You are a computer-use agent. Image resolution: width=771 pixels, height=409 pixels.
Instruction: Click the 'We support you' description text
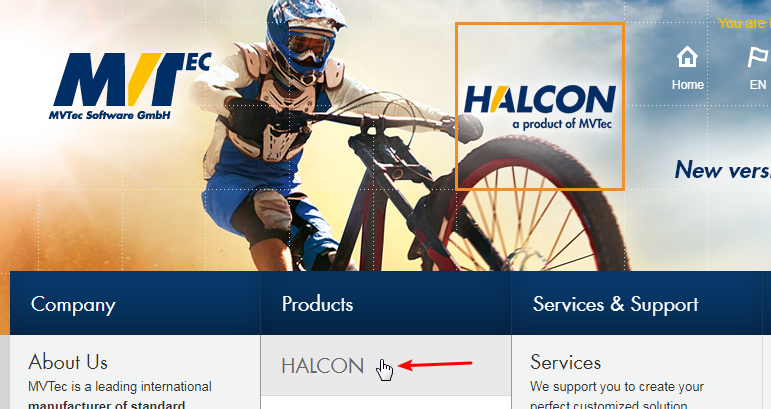coord(617,396)
